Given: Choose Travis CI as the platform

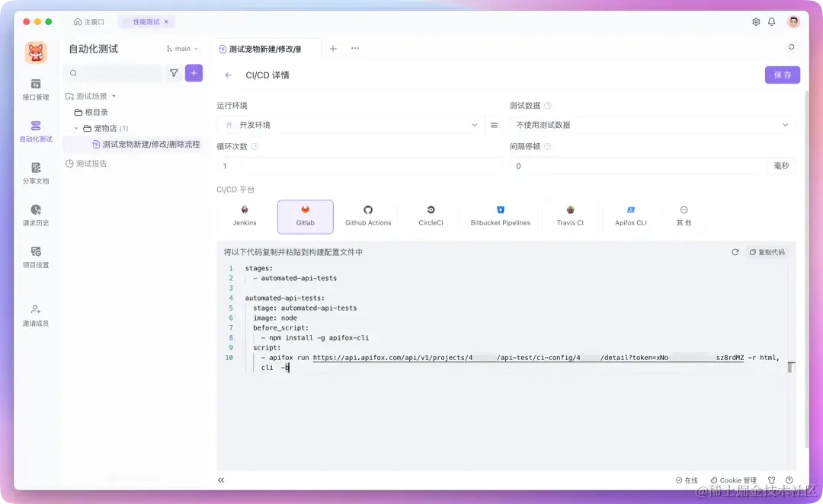Looking at the screenshot, I should [x=571, y=216].
